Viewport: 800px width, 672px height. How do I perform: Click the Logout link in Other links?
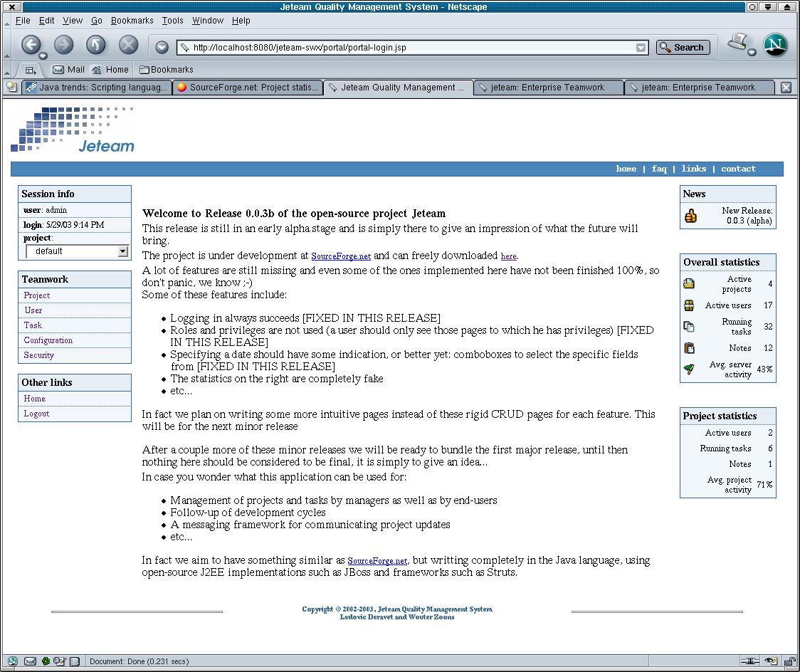point(36,414)
